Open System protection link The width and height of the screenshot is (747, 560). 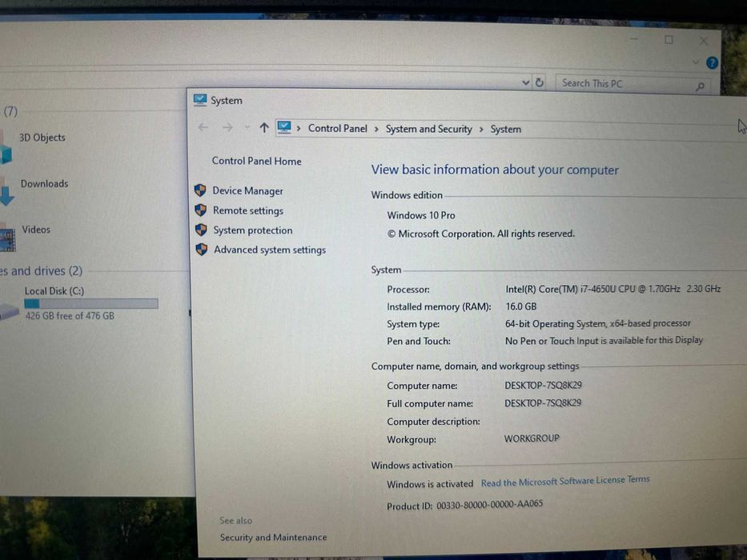click(x=252, y=230)
